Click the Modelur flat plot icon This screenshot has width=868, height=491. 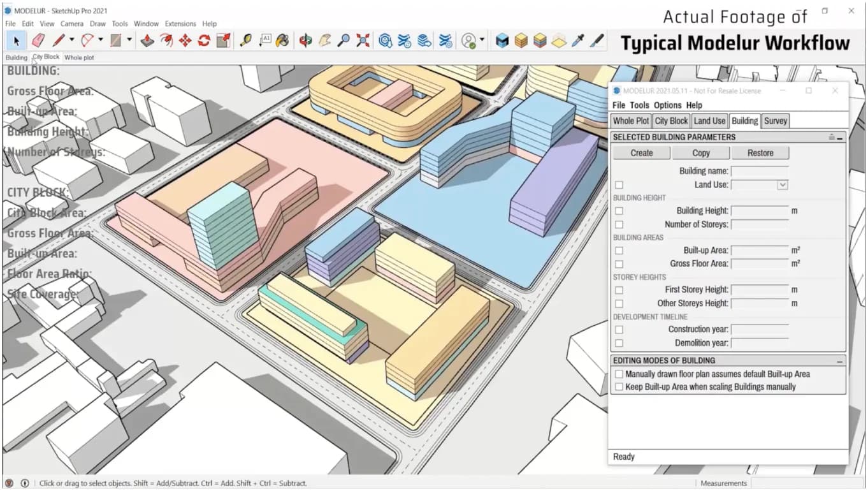coord(558,41)
